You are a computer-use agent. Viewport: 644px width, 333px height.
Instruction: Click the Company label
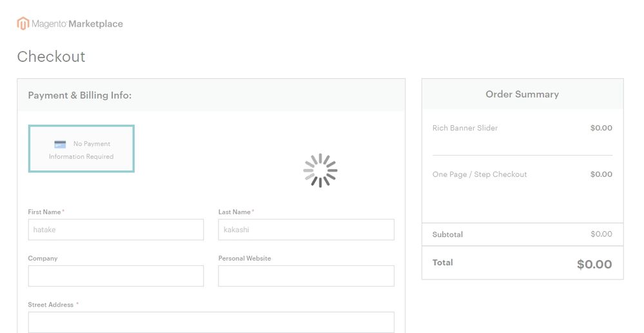[x=43, y=258]
